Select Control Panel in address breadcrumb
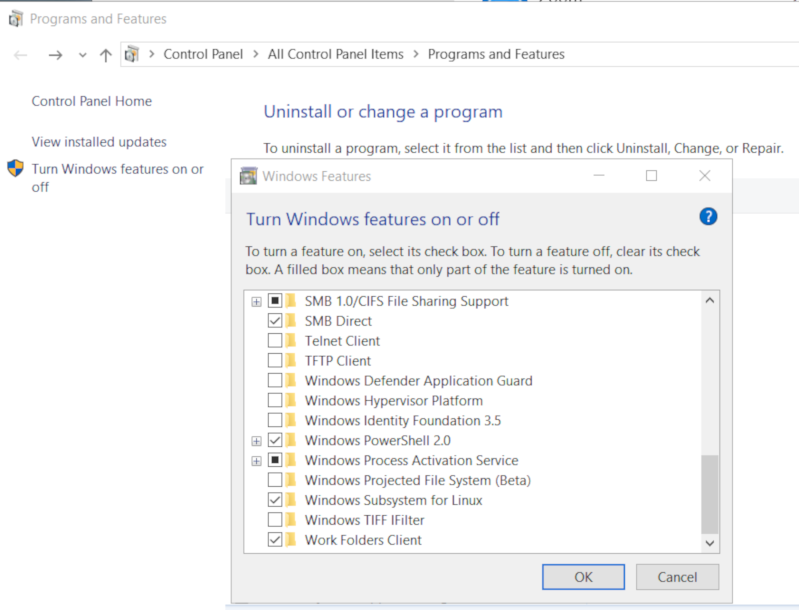This screenshot has width=799, height=610. coord(203,54)
